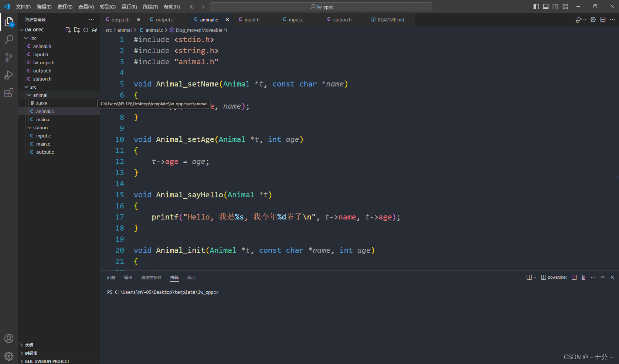Image resolution: width=619 pixels, height=364 pixels.
Task: Open the 文件(F) menu
Action: [x=23, y=7]
